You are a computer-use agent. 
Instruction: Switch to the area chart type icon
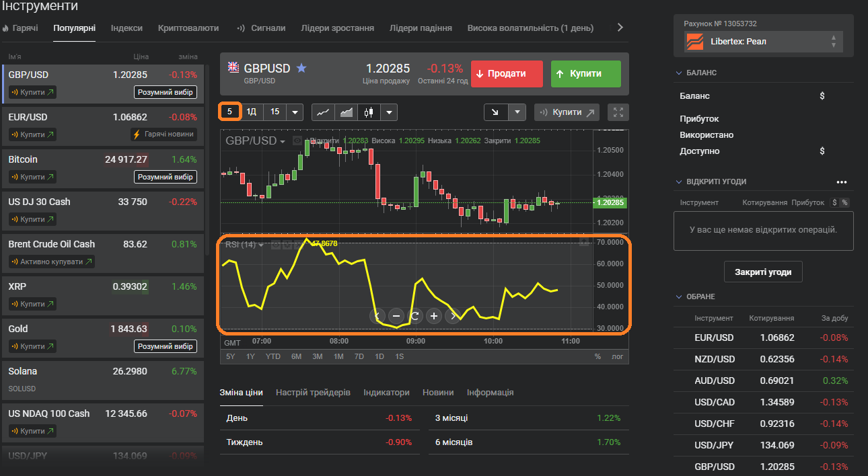[x=347, y=112]
